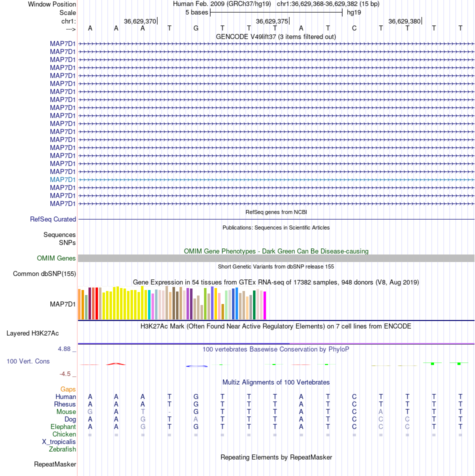
Task: Click the -4.5 conservation scale minimum
Action: [65, 374]
